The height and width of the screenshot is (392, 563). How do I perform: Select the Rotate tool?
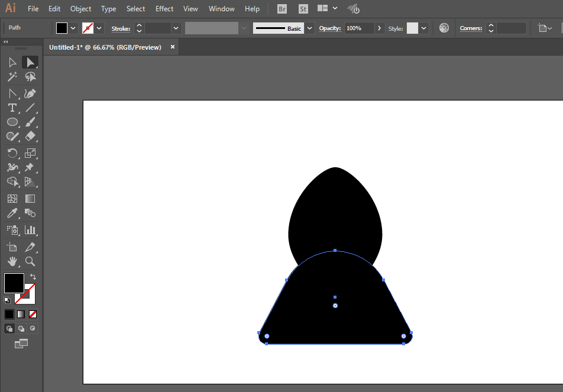tap(12, 153)
